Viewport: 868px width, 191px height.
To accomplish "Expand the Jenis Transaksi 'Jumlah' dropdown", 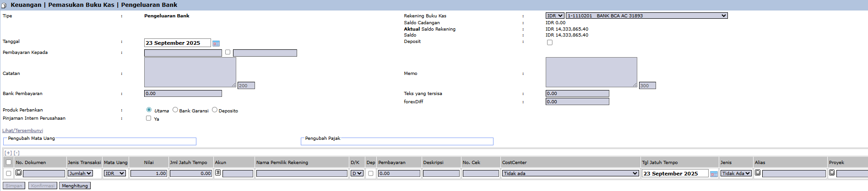I will tap(81, 174).
